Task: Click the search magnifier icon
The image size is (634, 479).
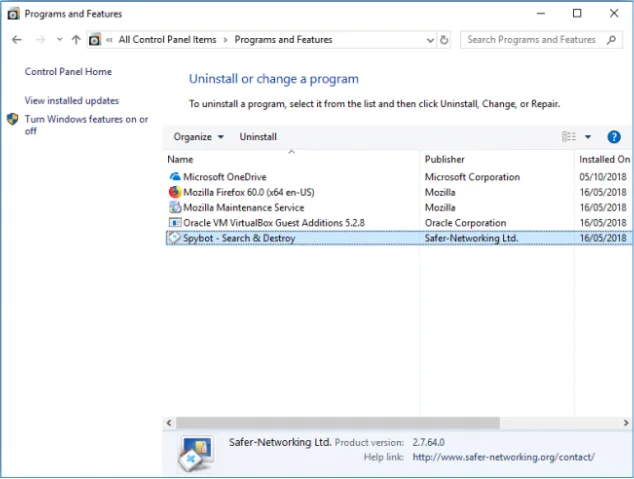Action: tap(611, 40)
